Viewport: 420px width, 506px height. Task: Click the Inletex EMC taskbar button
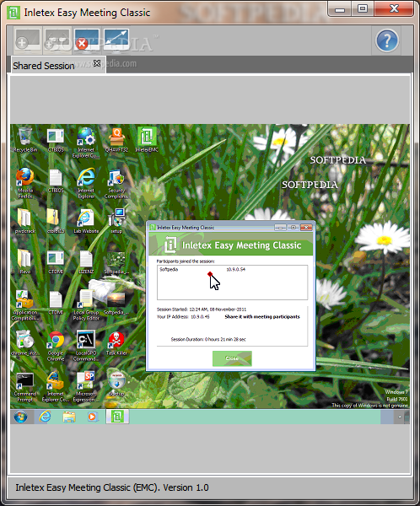click(x=117, y=417)
